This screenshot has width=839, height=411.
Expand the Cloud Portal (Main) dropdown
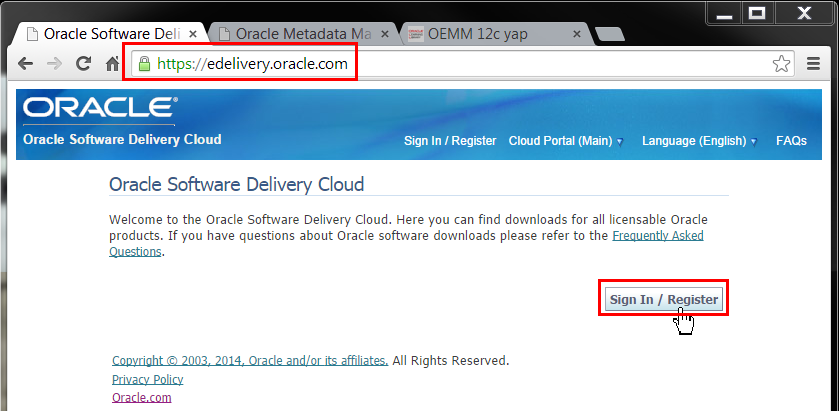point(566,141)
